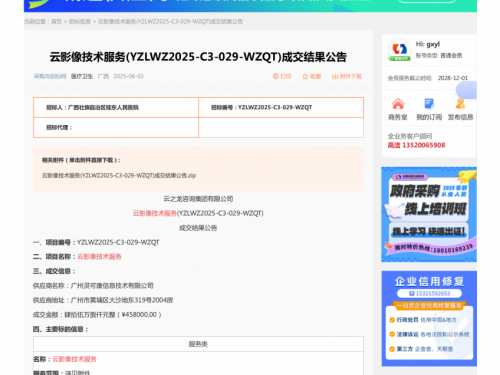The width and height of the screenshot is (500, 375).
Task: Click the 医疗卫生 category tag
Action: pos(82,76)
